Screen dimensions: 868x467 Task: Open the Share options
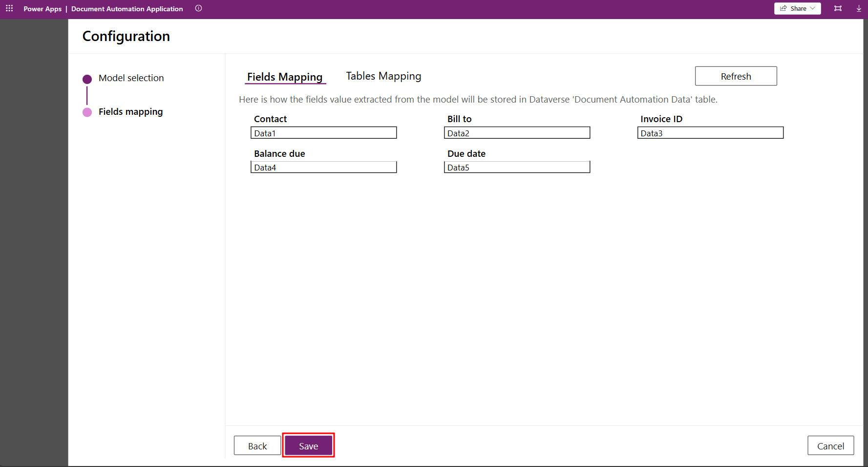click(x=797, y=8)
